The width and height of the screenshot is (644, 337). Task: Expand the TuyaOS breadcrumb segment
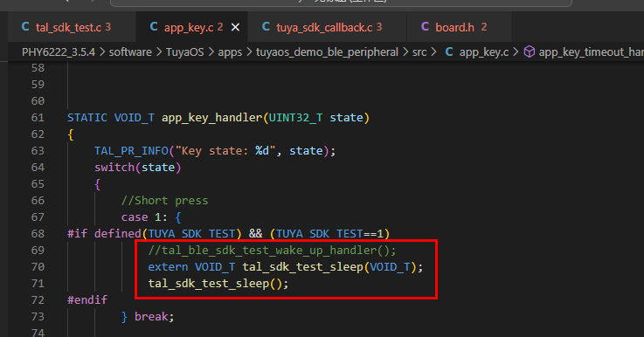point(185,52)
